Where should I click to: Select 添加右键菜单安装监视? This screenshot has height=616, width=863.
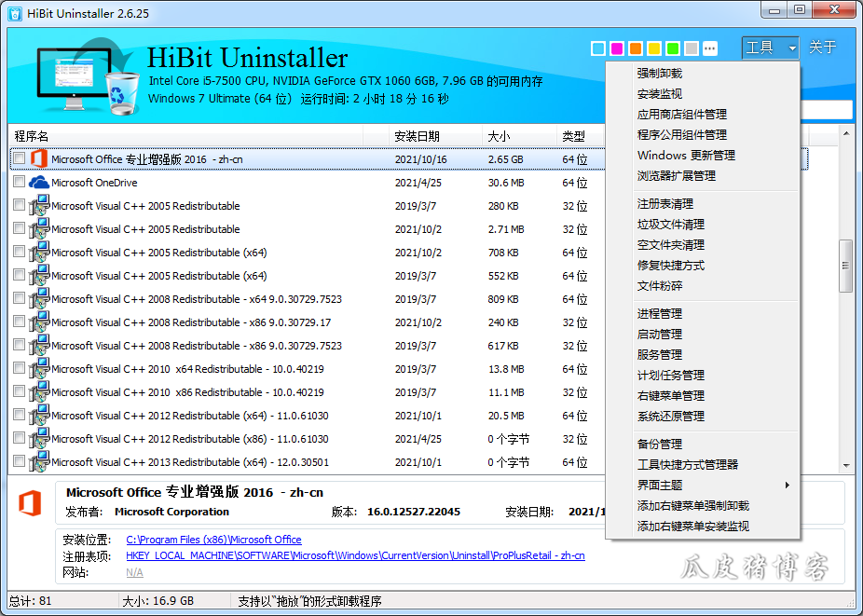pos(703,527)
